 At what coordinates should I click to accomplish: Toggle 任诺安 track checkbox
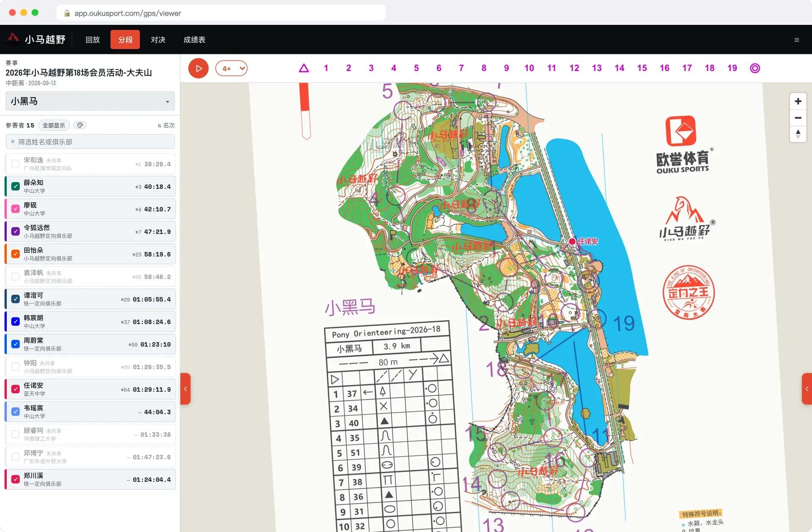pyautogui.click(x=16, y=390)
